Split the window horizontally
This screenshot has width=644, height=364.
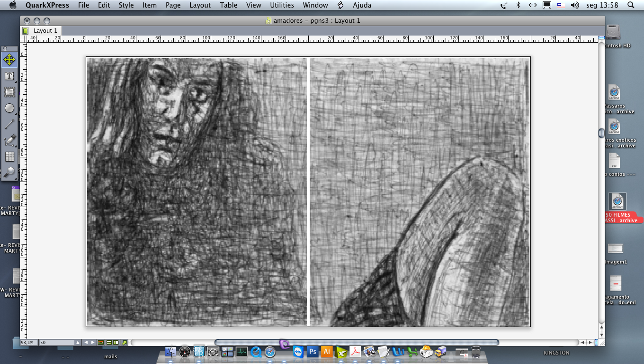[x=109, y=342]
